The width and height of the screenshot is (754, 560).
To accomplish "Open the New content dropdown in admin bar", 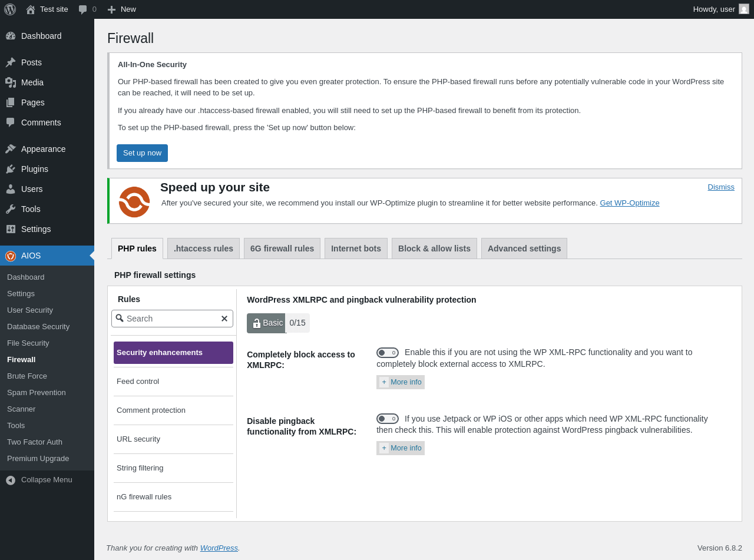I will point(121,9).
